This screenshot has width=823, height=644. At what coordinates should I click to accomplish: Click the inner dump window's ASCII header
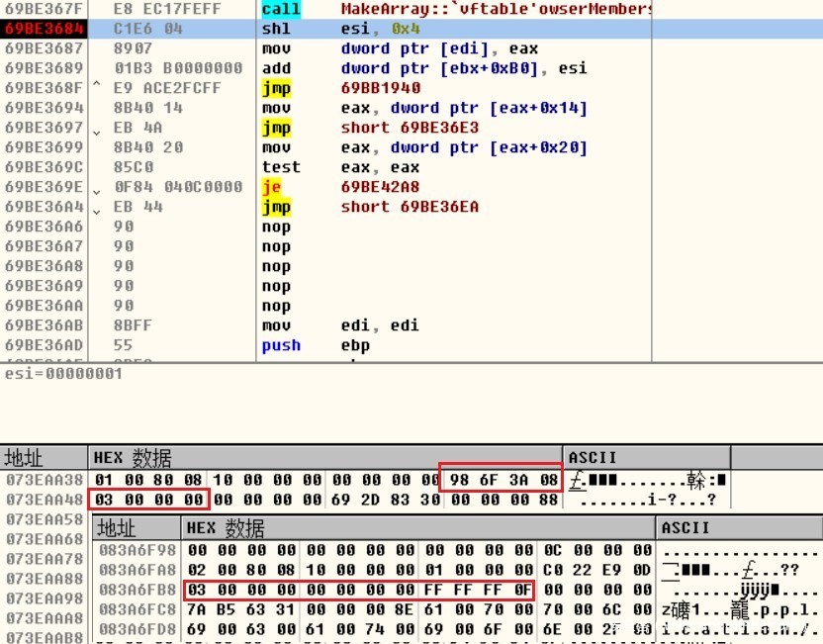tap(686, 528)
